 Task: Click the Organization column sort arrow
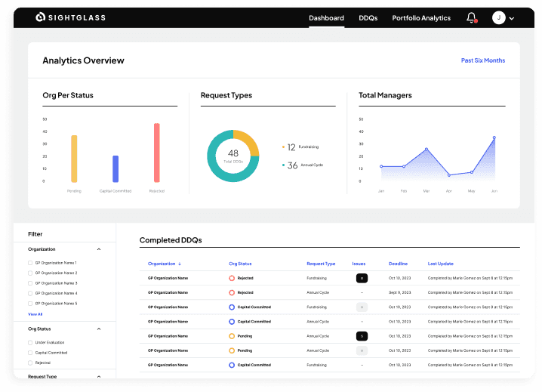coord(180,264)
